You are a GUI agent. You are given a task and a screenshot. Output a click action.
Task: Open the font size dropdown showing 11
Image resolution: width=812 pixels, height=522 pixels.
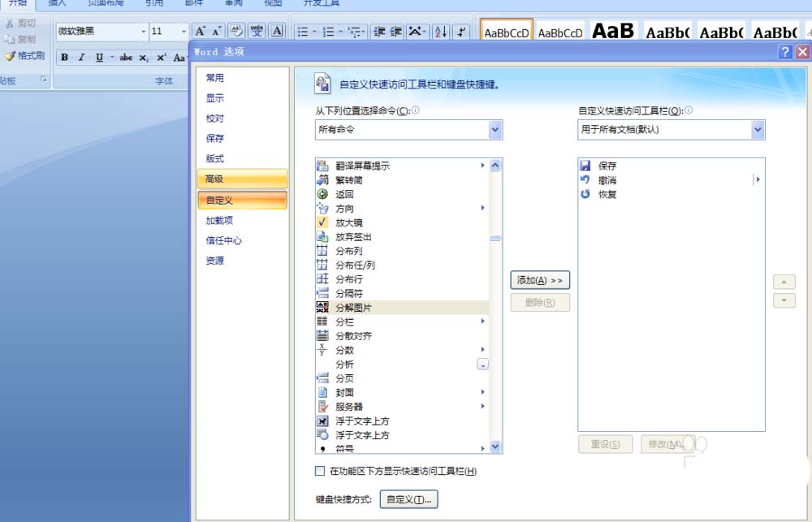(184, 32)
